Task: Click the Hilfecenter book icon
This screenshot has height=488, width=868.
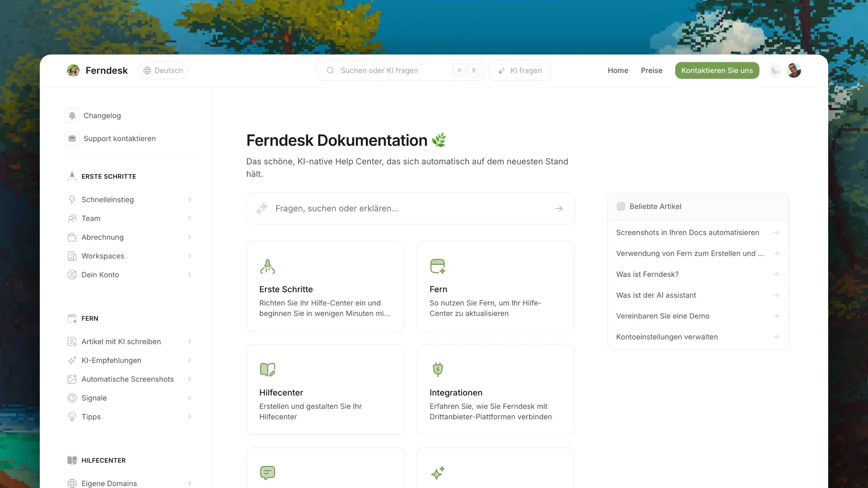Action: [x=268, y=369]
